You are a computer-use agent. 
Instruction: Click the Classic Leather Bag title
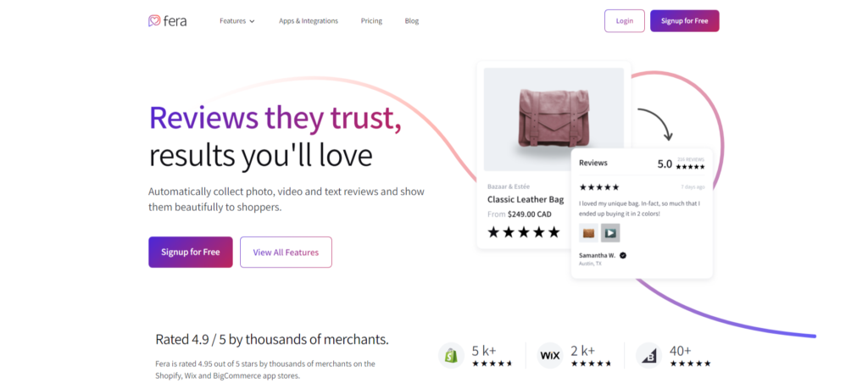526,199
